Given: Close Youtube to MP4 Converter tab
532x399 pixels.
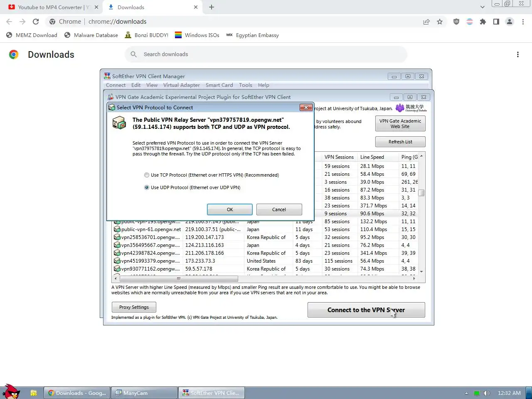Looking at the screenshot, I should pyautogui.click(x=96, y=7).
